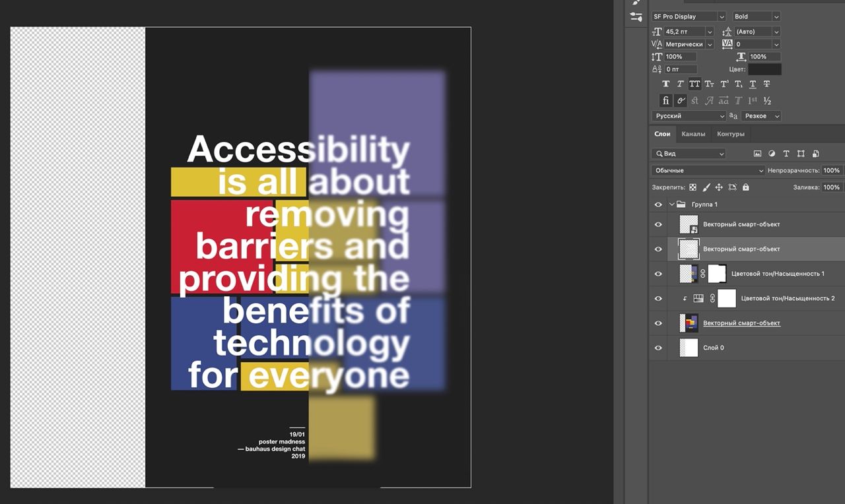Toggle fractions (½) OpenType button
Image resolution: width=845 pixels, height=504 pixels.
[x=767, y=101]
